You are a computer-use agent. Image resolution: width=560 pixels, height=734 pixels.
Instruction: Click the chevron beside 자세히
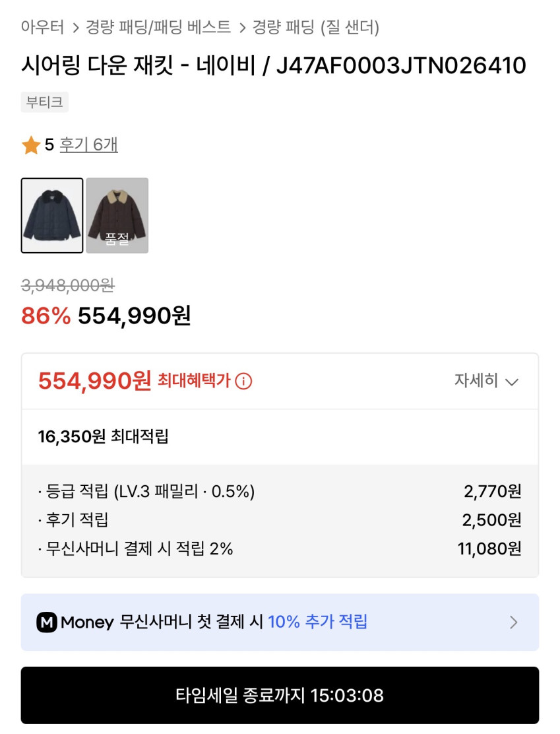[512, 382]
